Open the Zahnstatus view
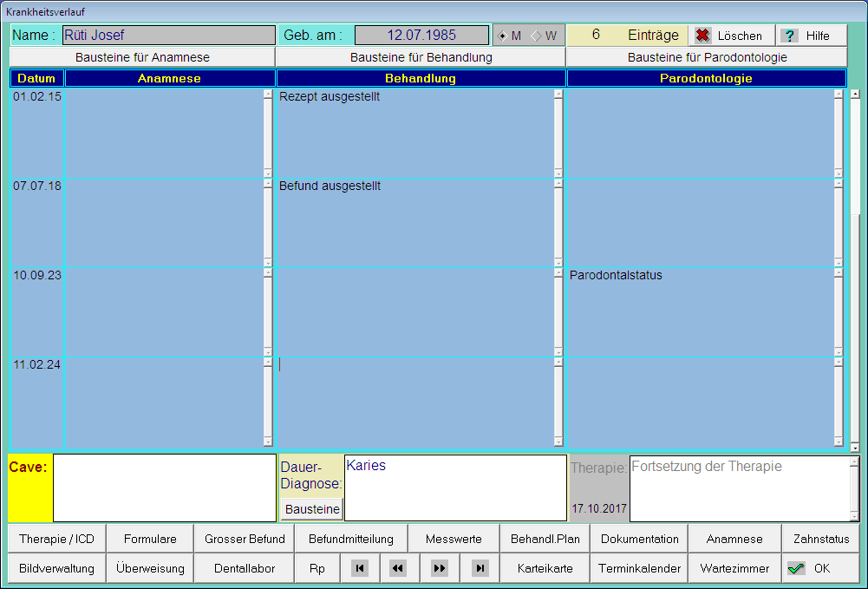Viewport: 868px width, 589px height. point(820,539)
